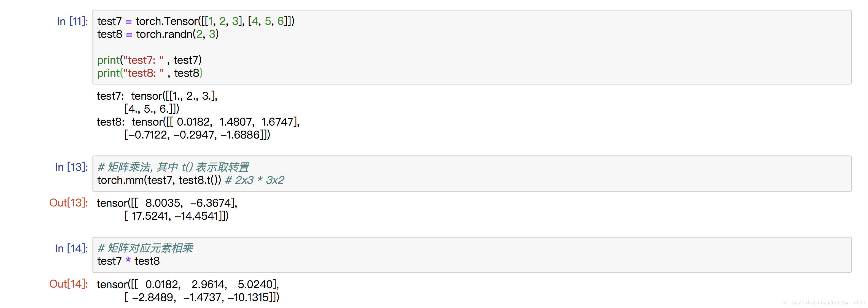Click the printed test8 tensor output
868x308 pixels.
click(198, 128)
